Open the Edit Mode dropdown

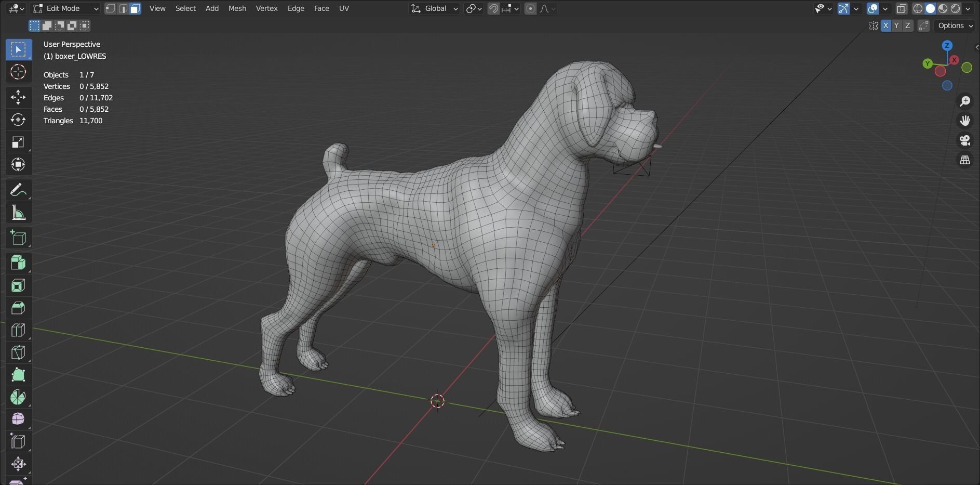(x=65, y=8)
